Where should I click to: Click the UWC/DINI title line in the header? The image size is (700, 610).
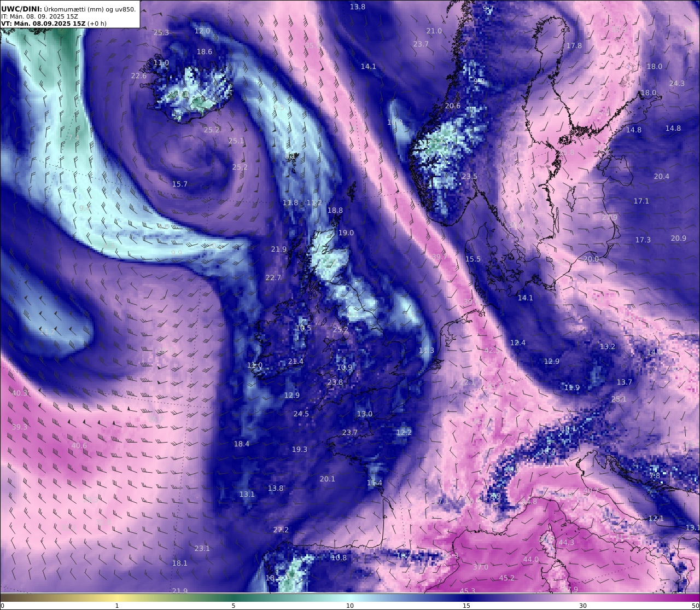click(68, 9)
